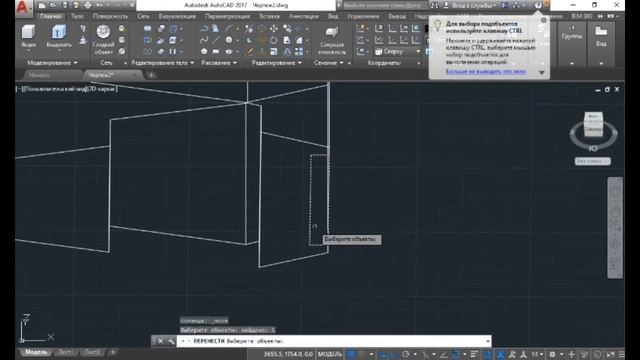Toggle МОДЕЛЬ model space button
This screenshot has width=640, height=360.
click(x=329, y=354)
